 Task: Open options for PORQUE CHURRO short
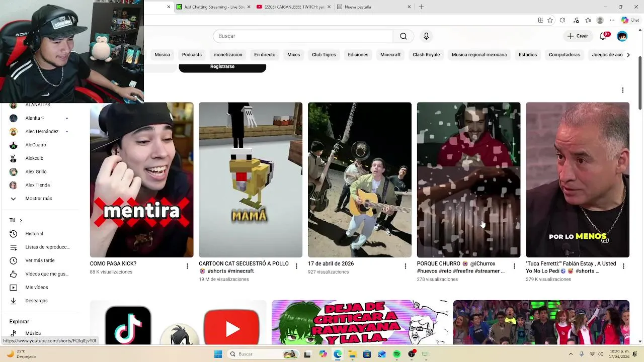coord(514,266)
